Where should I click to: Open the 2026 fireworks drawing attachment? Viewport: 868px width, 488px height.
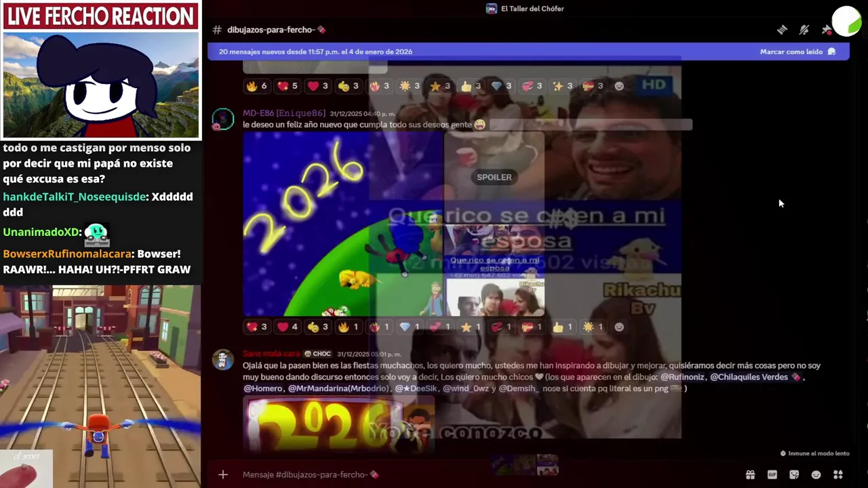pyautogui.click(x=342, y=224)
